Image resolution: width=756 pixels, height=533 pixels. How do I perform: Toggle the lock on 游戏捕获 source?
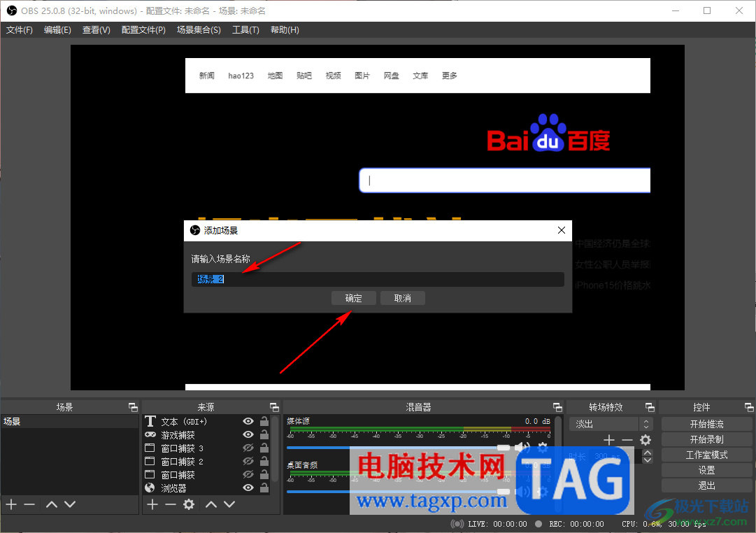tap(264, 434)
